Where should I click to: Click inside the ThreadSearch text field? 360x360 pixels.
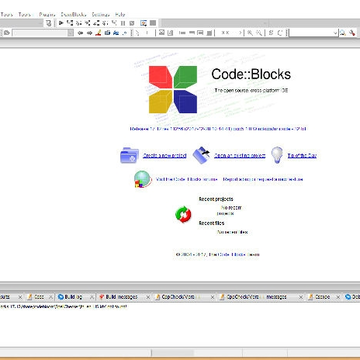click(x=311, y=33)
